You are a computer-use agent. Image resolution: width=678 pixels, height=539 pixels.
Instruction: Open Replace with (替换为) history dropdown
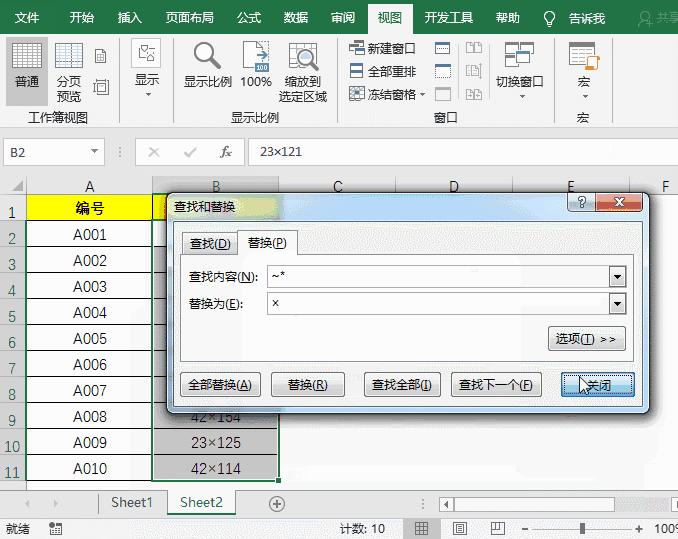(617, 303)
